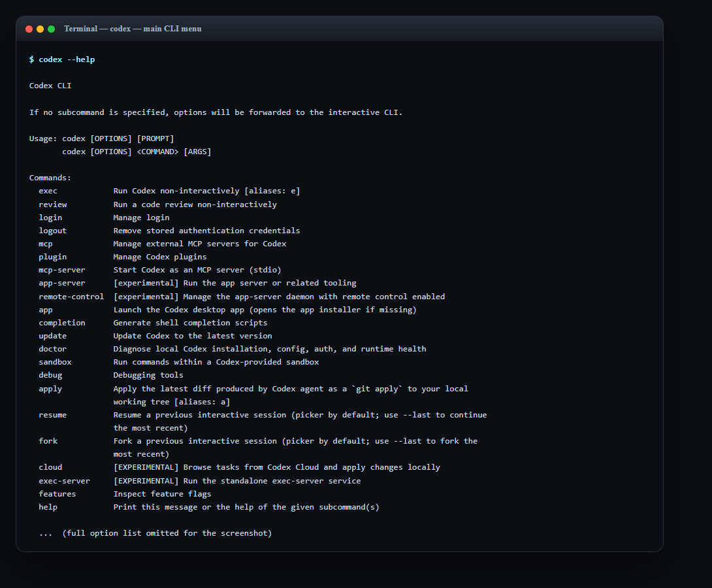
Task: Click 'Fork a previous interactive session' line
Action: 295,441
